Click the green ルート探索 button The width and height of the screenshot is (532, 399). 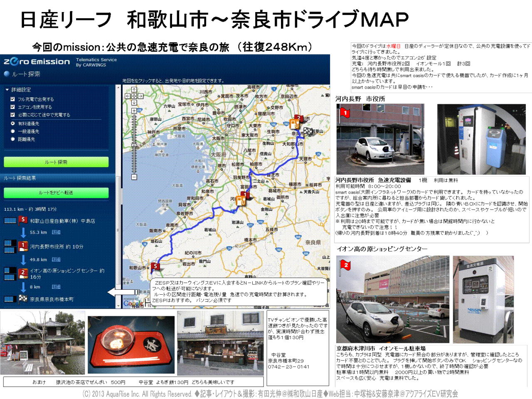(x=56, y=162)
